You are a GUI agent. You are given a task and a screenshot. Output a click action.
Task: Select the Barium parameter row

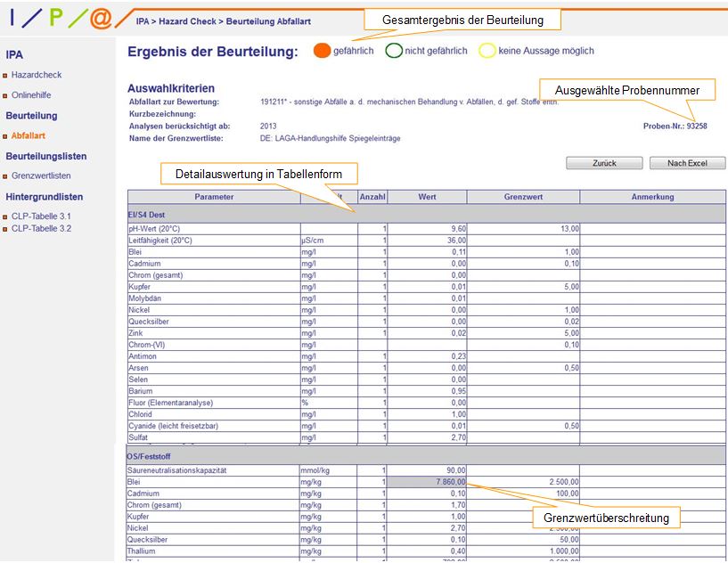(427, 391)
